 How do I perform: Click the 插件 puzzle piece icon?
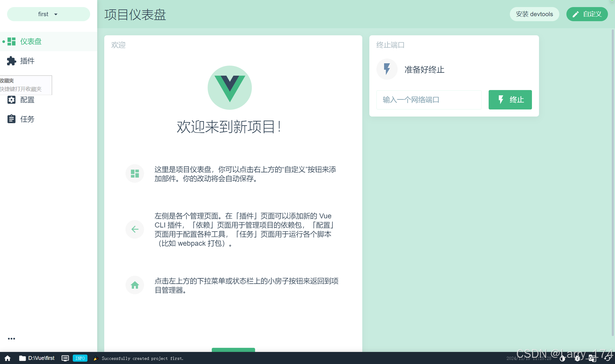[x=11, y=61]
